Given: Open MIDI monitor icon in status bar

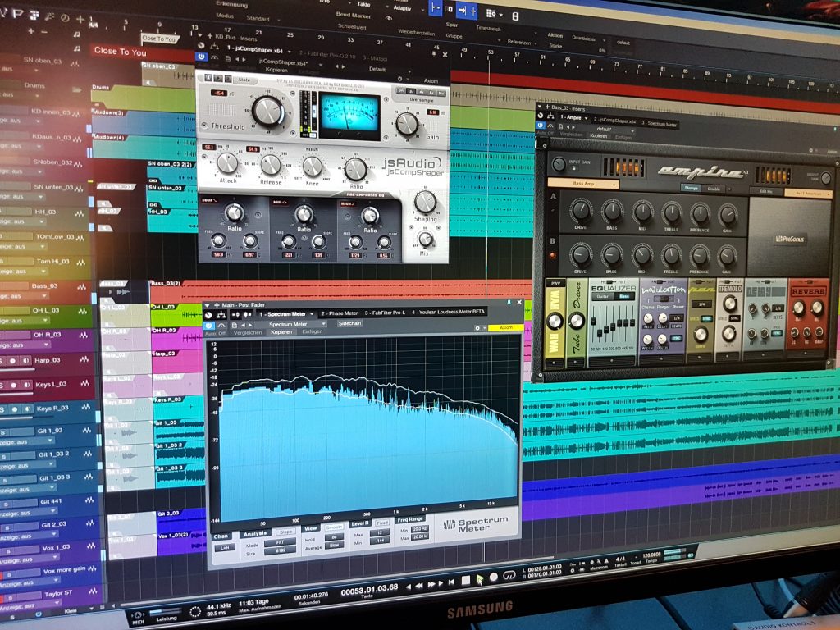Looking at the screenshot, I should click(138, 615).
